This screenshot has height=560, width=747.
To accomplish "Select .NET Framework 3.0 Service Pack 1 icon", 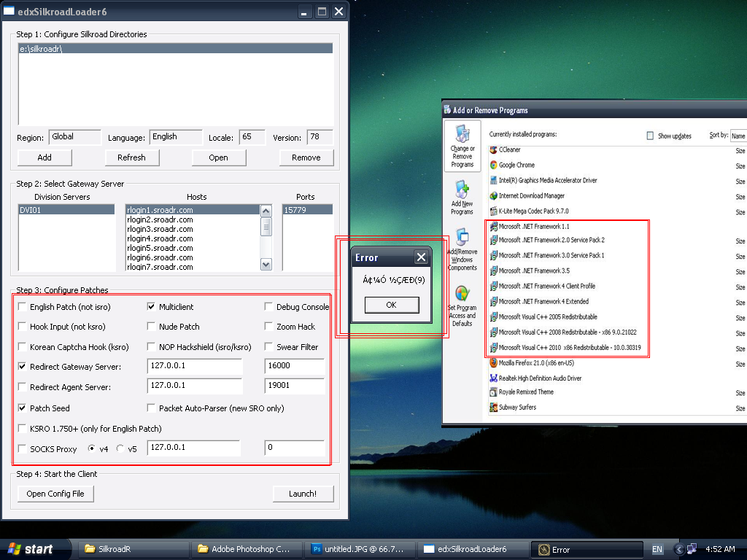I will [494, 255].
